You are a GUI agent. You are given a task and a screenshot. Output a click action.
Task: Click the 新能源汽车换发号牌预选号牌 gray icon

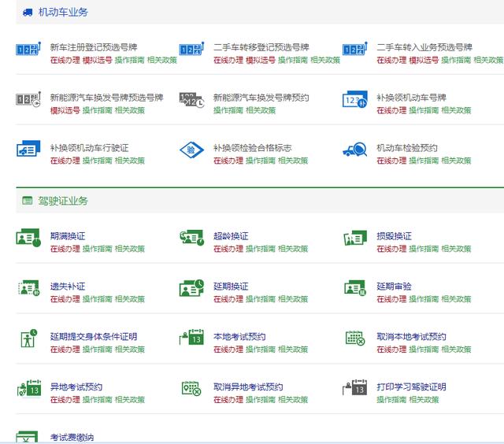pos(28,99)
